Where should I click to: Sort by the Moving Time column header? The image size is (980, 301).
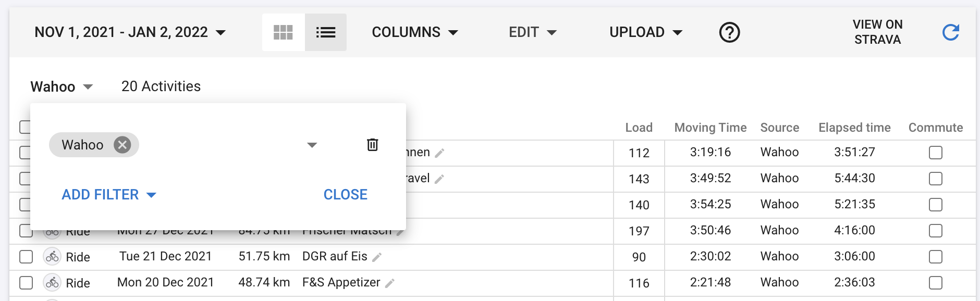pos(710,128)
